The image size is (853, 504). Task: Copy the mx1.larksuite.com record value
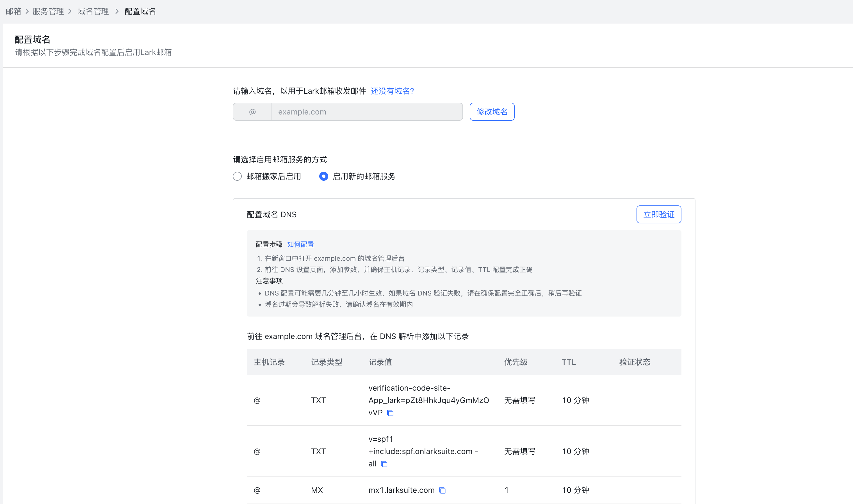click(x=442, y=491)
